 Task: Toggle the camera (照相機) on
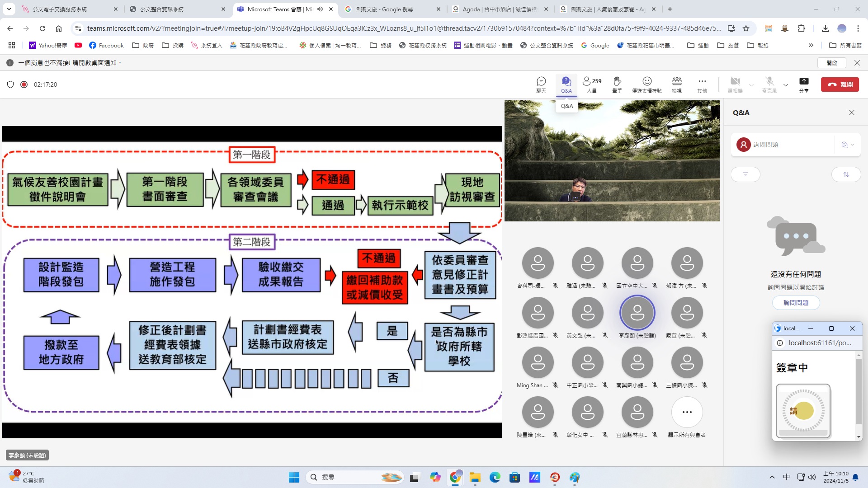pyautogui.click(x=735, y=84)
